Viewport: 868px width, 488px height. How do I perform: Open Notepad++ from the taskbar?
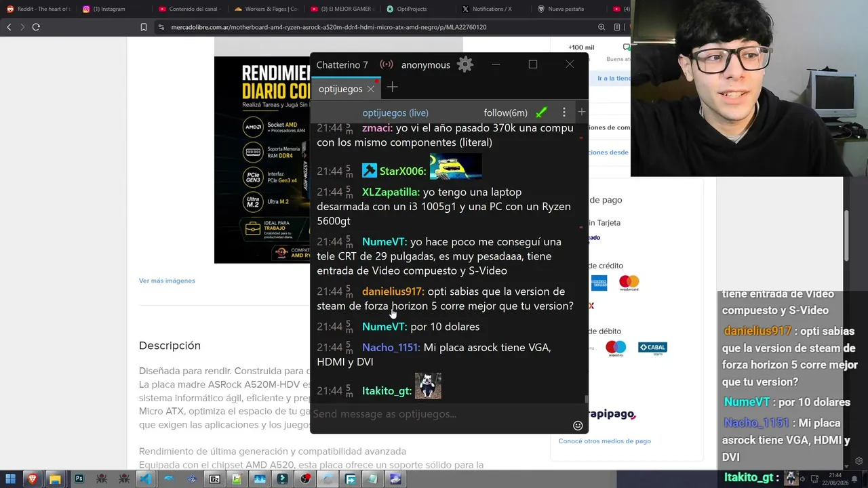(x=237, y=479)
